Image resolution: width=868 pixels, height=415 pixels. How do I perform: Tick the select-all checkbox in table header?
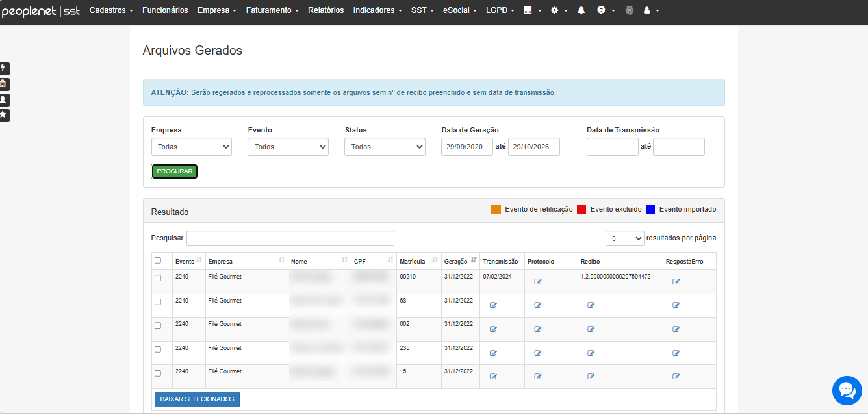pos(158,260)
